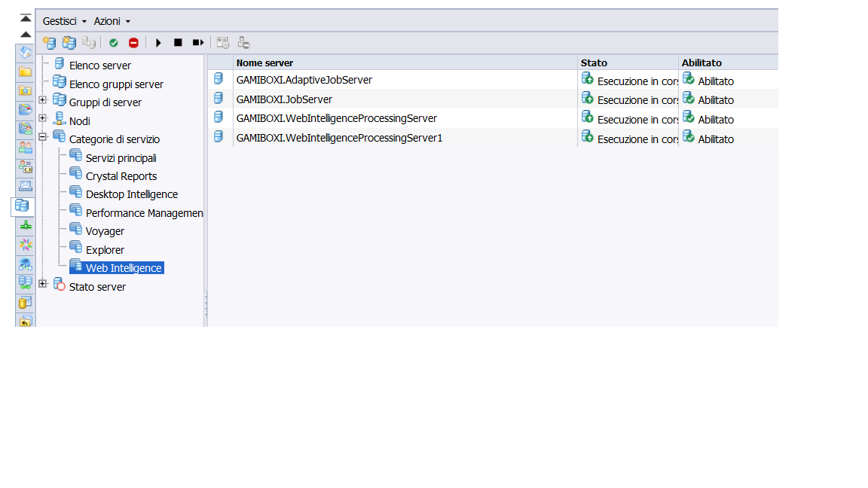Screen dimensions: 868x488
Task: Open the colorful pinwheel sidebar icon
Action: point(26,245)
